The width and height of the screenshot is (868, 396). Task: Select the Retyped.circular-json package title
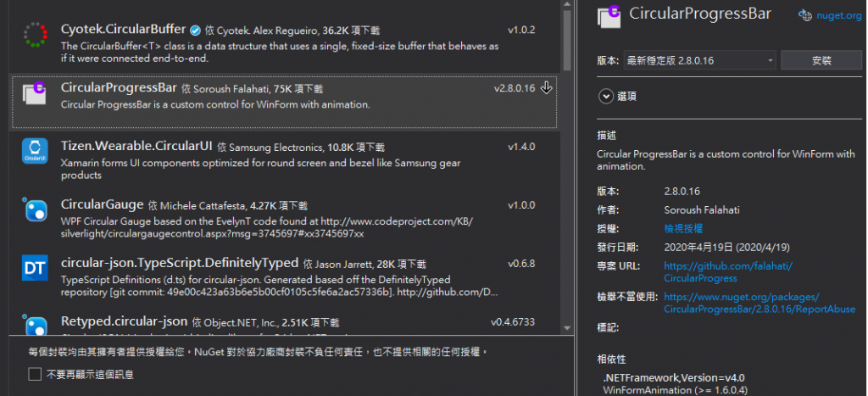[x=125, y=321]
